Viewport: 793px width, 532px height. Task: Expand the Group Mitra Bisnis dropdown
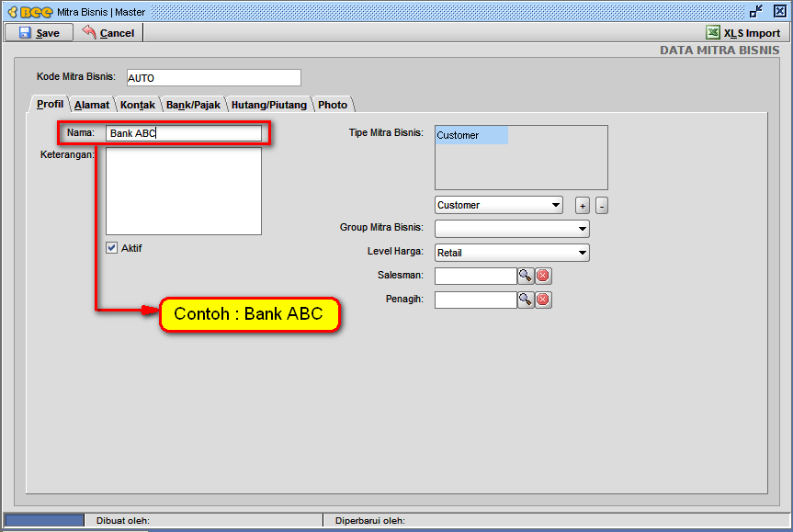512,229
